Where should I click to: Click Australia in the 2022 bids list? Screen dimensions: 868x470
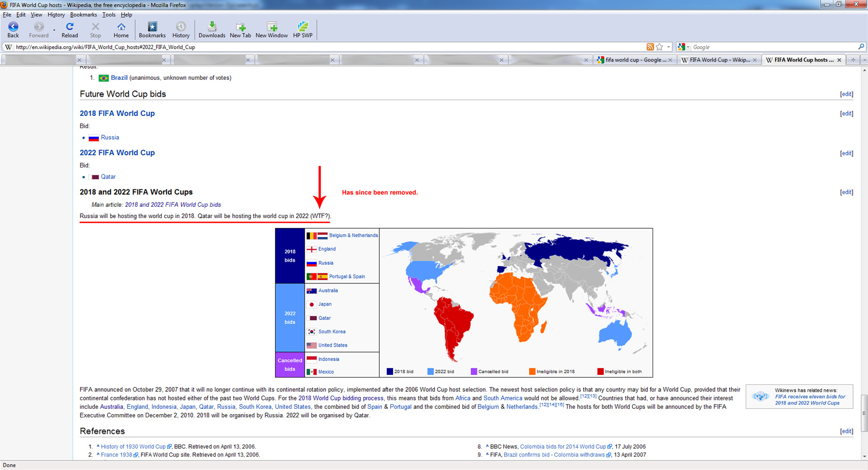tap(328, 290)
